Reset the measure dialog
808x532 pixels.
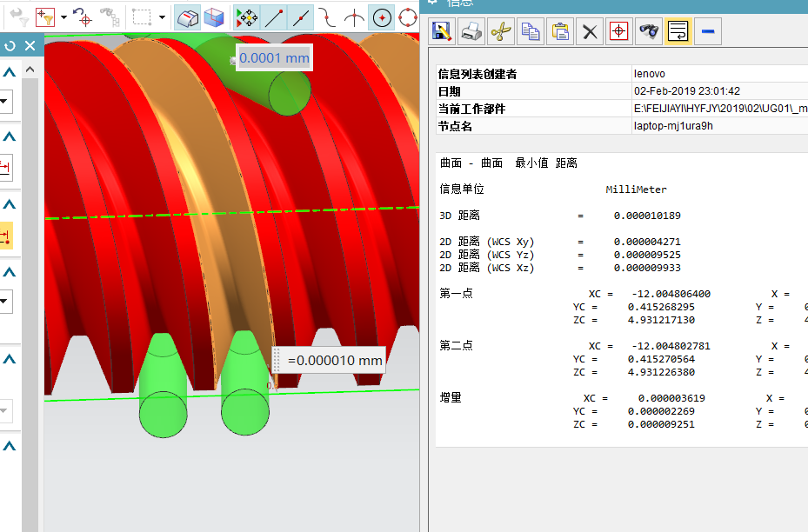click(x=10, y=46)
